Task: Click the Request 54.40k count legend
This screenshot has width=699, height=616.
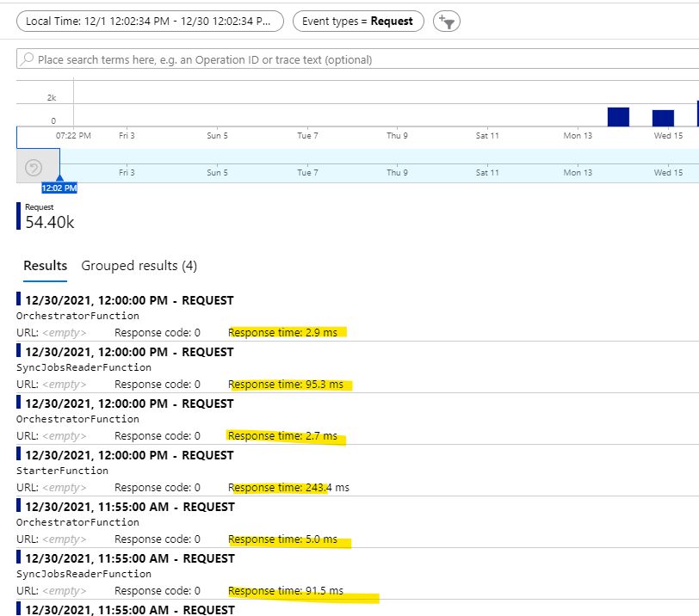Action: (46, 217)
